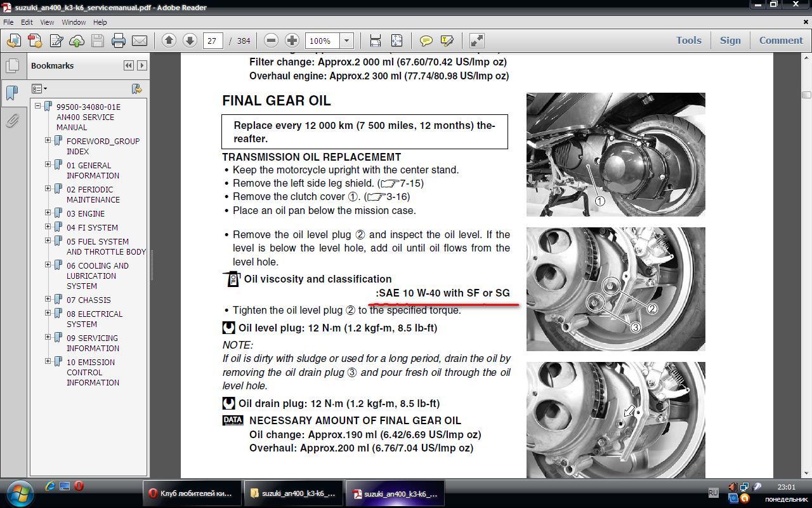Image resolution: width=812 pixels, height=508 pixels.
Task: Add a sticky note comment
Action: (426, 41)
